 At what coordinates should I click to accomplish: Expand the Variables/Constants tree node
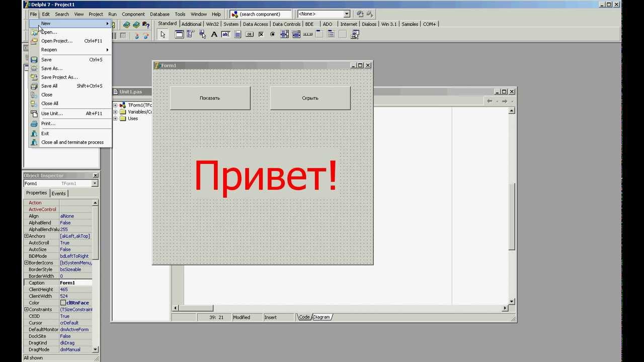[115, 112]
